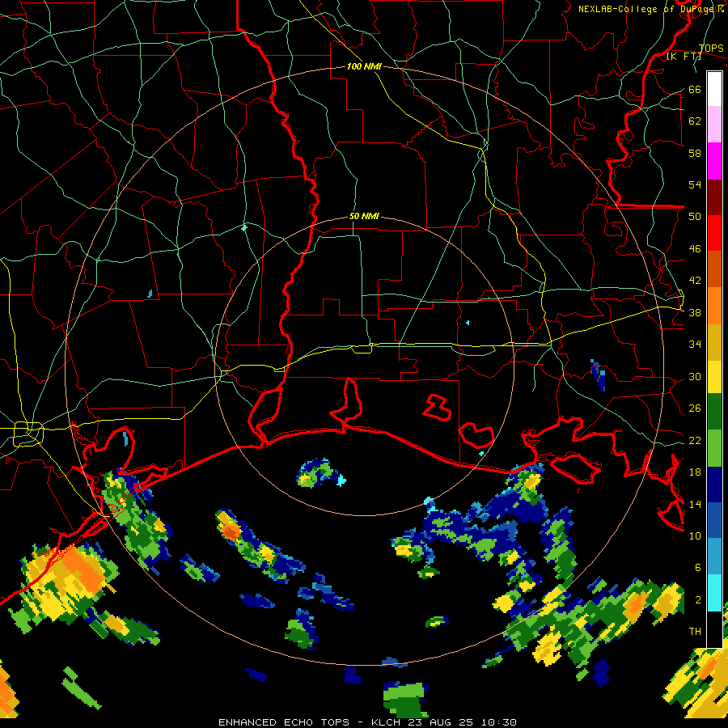Click the 'KLCH' radar station identifier

pyautogui.click(x=387, y=722)
